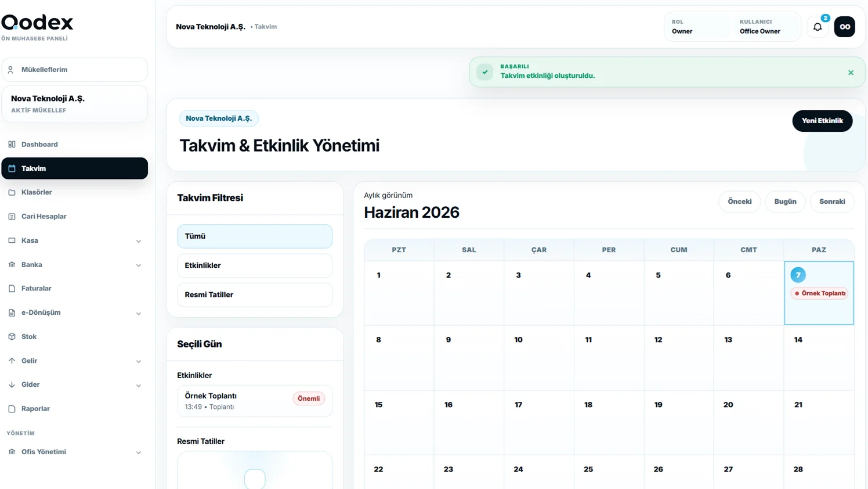Expand the Gider submenu chevron
Viewport: 868px width, 489px height.
coord(139,386)
